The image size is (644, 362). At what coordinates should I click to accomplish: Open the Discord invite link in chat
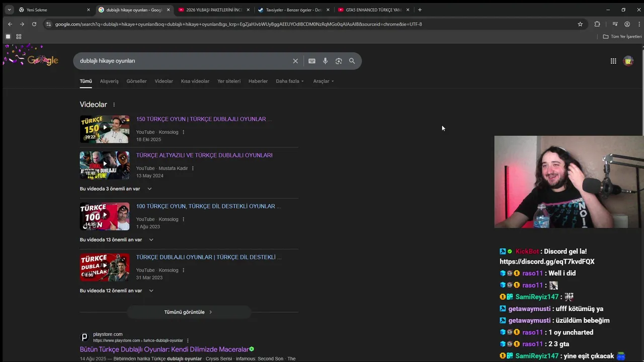click(x=547, y=261)
